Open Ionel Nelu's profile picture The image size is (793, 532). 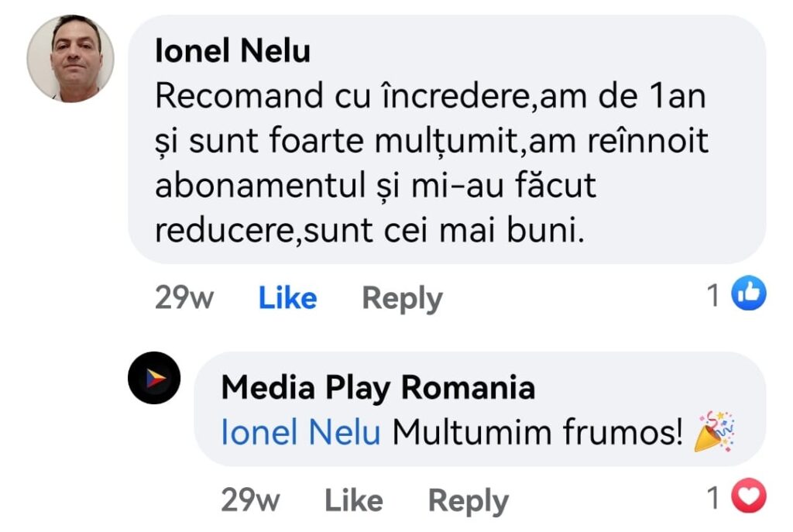70,58
